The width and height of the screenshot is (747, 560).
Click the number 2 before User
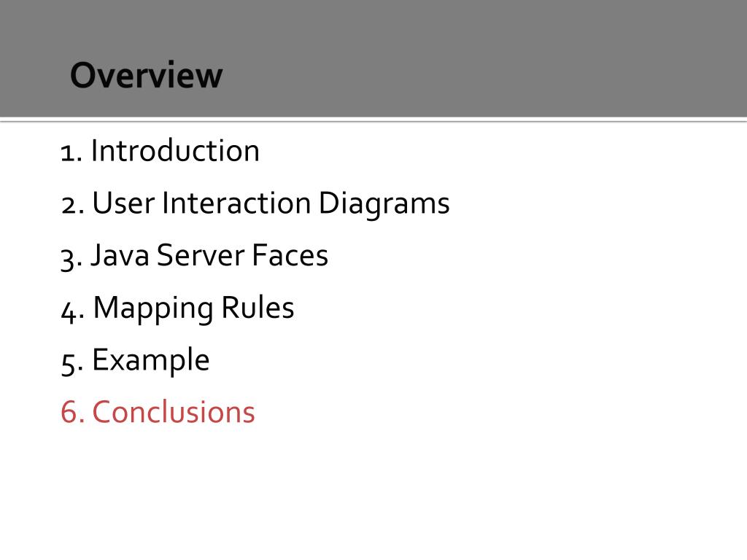coord(69,206)
